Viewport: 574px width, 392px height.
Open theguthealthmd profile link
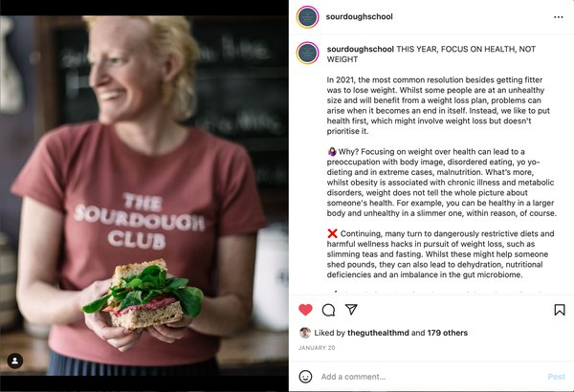click(378, 333)
